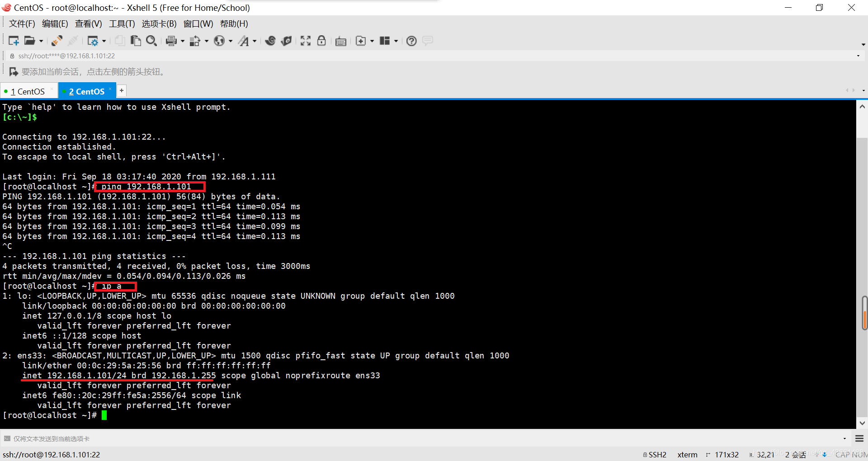The image size is (868, 461).
Task: Add a new tab with plus button
Action: [121, 90]
